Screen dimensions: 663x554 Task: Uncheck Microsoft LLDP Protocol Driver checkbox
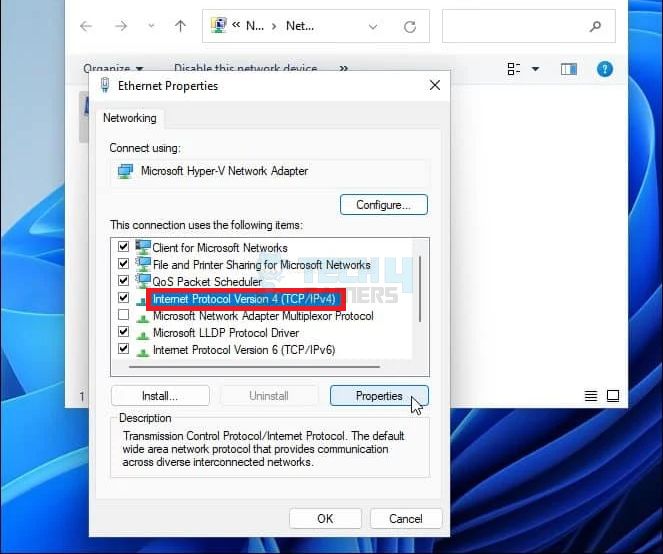pyautogui.click(x=123, y=332)
